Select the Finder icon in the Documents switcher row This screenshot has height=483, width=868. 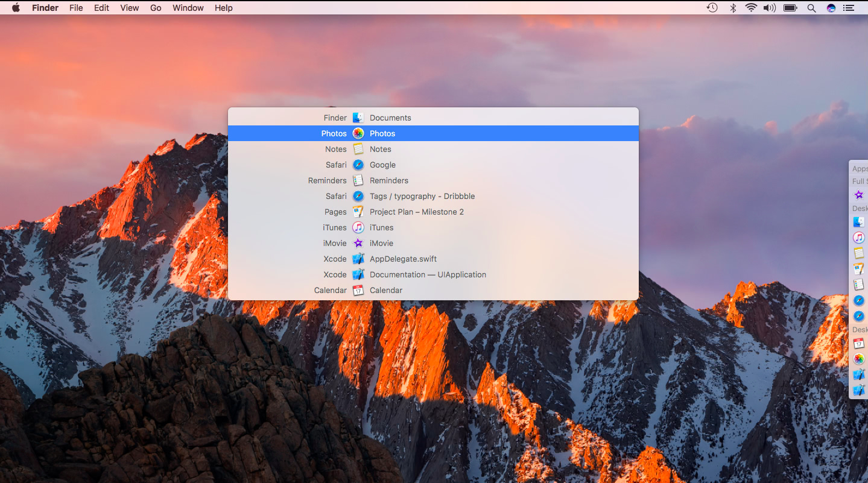pos(358,118)
